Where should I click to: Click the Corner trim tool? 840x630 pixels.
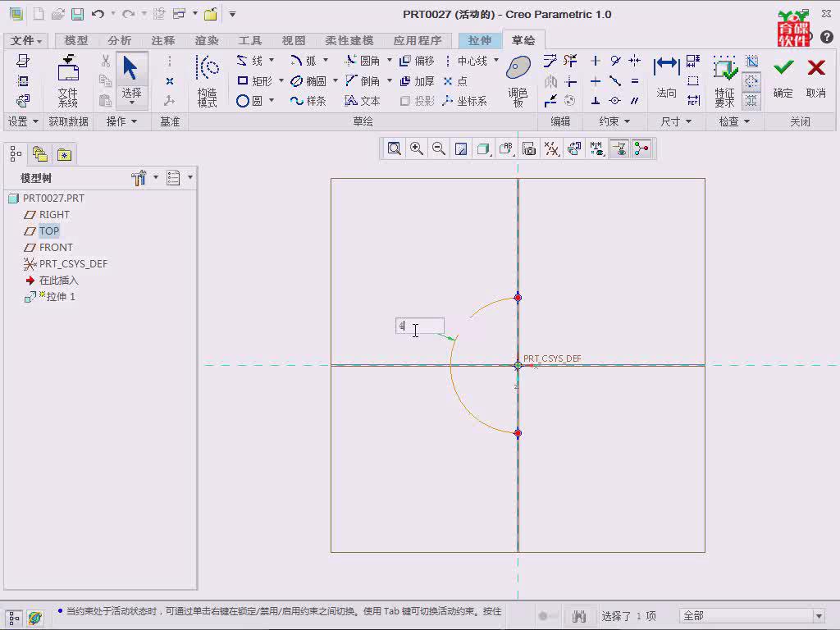point(571,81)
